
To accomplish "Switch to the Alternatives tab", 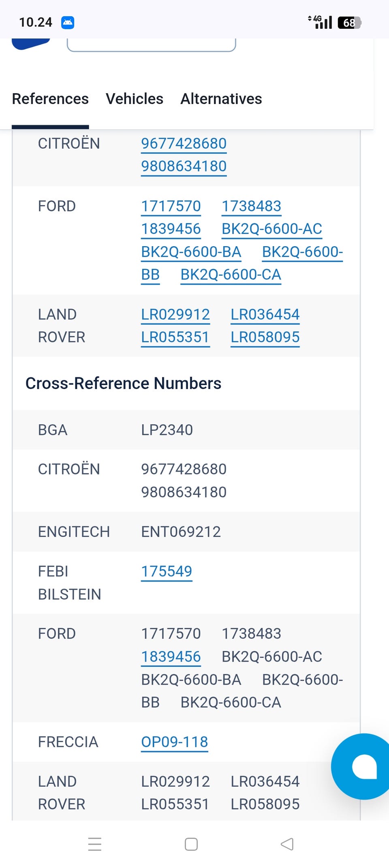I will point(221,99).
